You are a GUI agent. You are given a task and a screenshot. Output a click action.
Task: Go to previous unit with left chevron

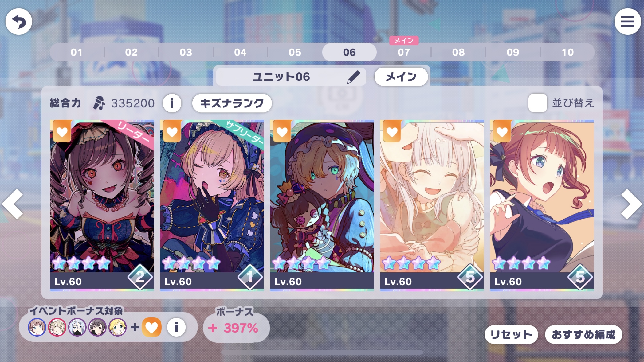click(x=13, y=204)
